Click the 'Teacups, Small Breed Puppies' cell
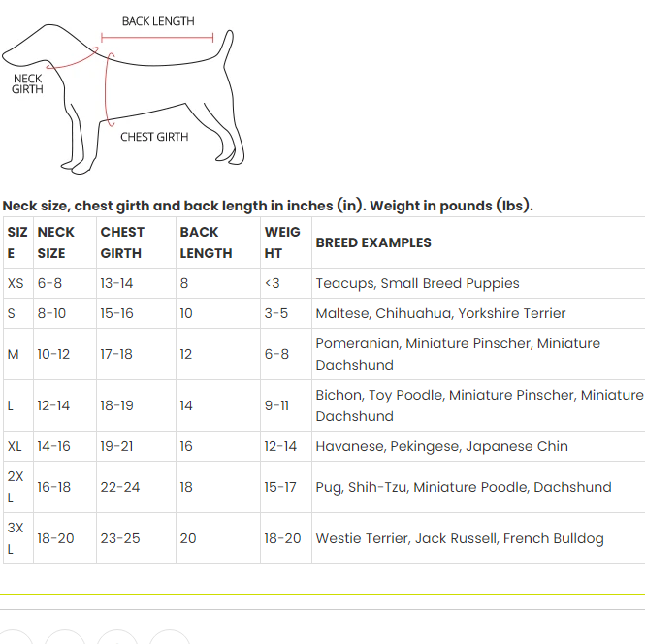This screenshot has height=644, width=645. point(417,283)
